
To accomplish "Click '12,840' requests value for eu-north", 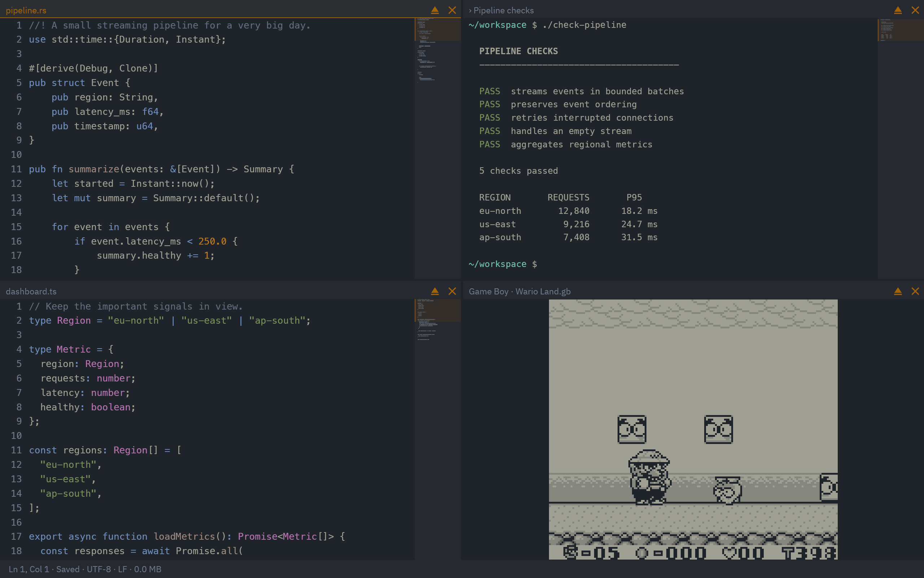I will (x=574, y=211).
